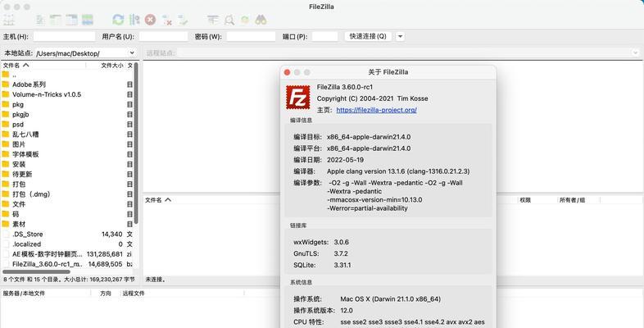
Task: Click the Apple clang version 13.1.6 text
Action: [x=398, y=171]
